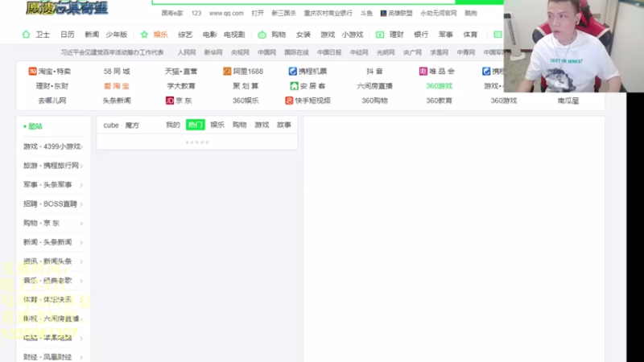Screen dimensions: 644x362
Task: Open the 天猫·直营 site link
Action: pos(181,72)
